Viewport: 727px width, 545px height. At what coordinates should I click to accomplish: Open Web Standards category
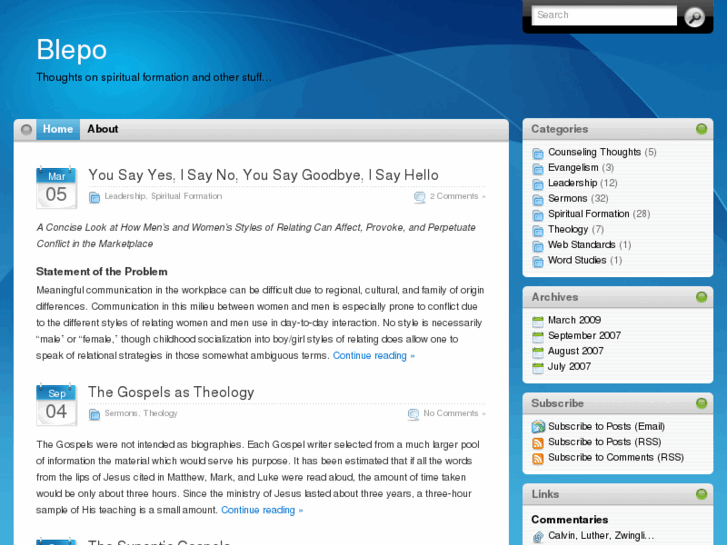pos(581,245)
